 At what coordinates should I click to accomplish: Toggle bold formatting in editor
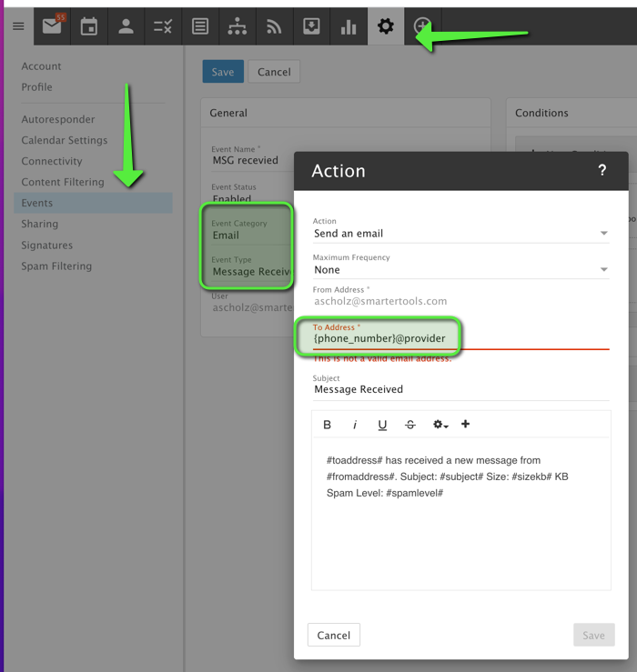(x=328, y=425)
